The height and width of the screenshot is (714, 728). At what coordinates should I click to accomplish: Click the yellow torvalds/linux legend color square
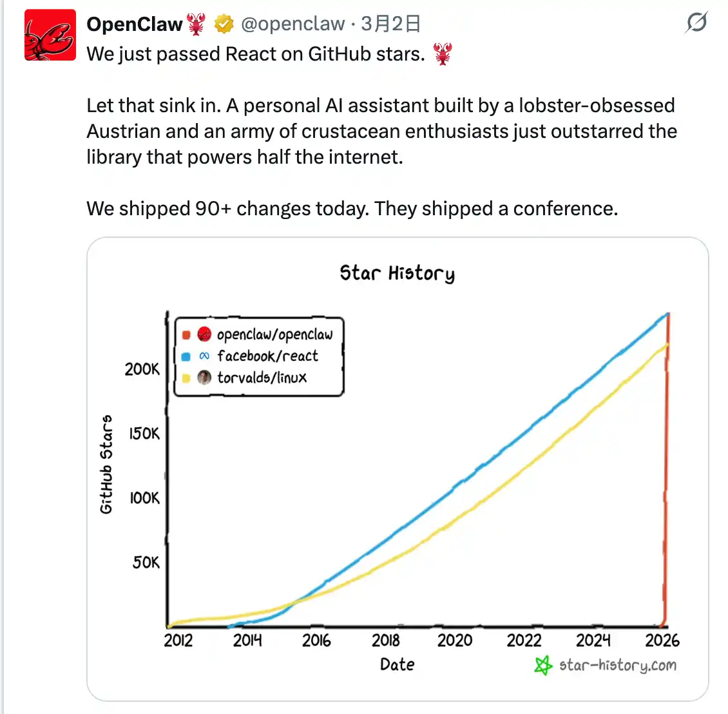click(186, 378)
